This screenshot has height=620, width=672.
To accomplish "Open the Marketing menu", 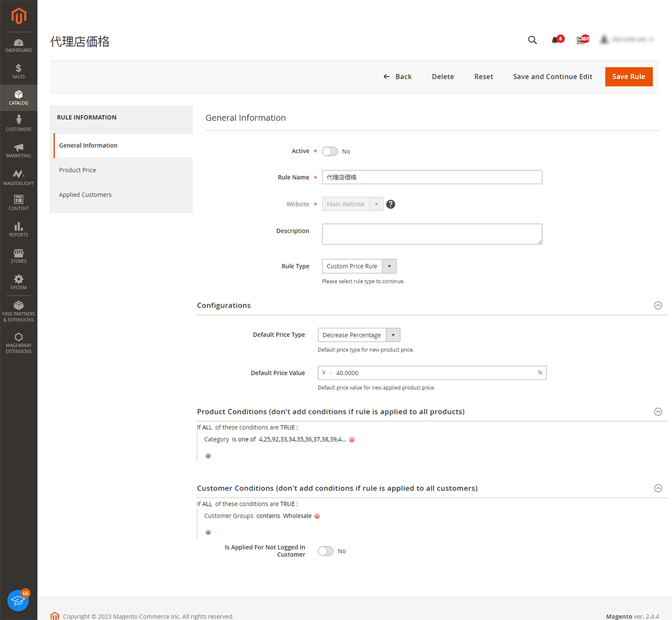I will pyautogui.click(x=18, y=151).
